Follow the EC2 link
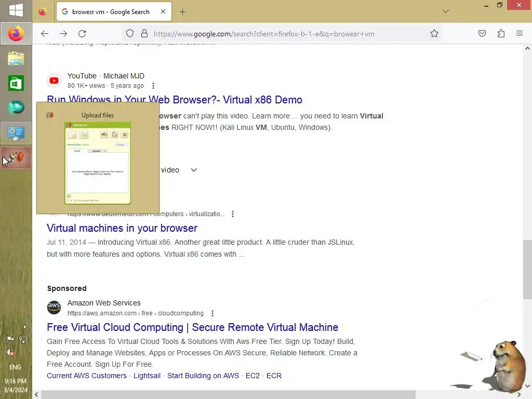This screenshot has width=532, height=399. (x=252, y=376)
